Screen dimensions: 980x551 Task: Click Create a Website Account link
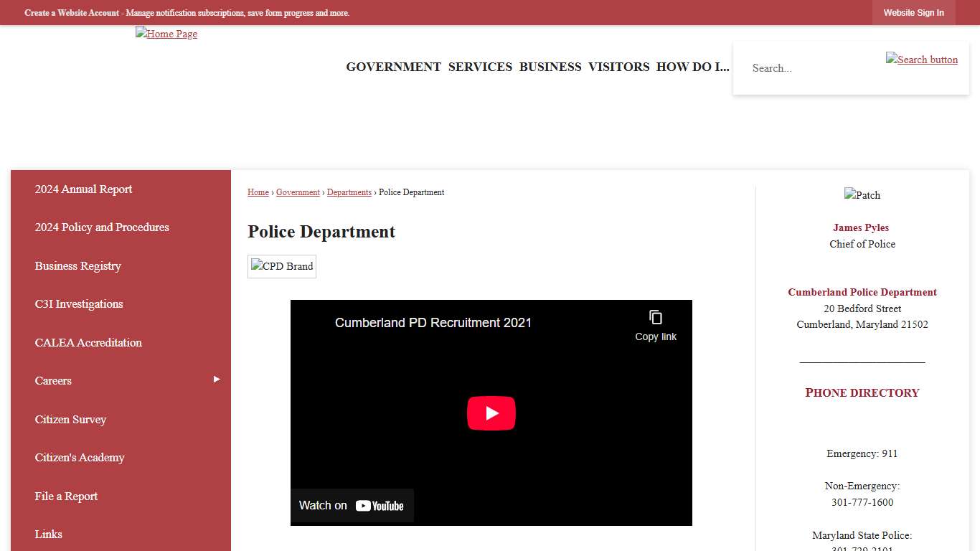[x=72, y=13]
